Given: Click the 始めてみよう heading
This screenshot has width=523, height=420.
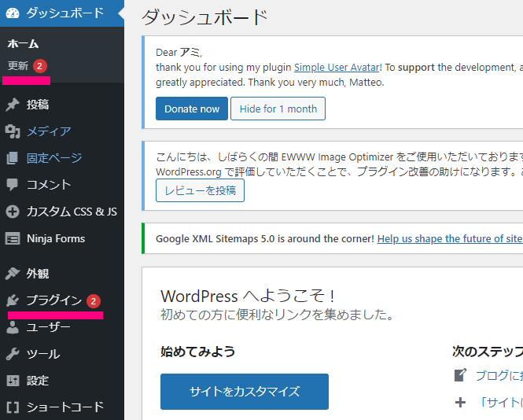Looking at the screenshot, I should (x=197, y=352).
